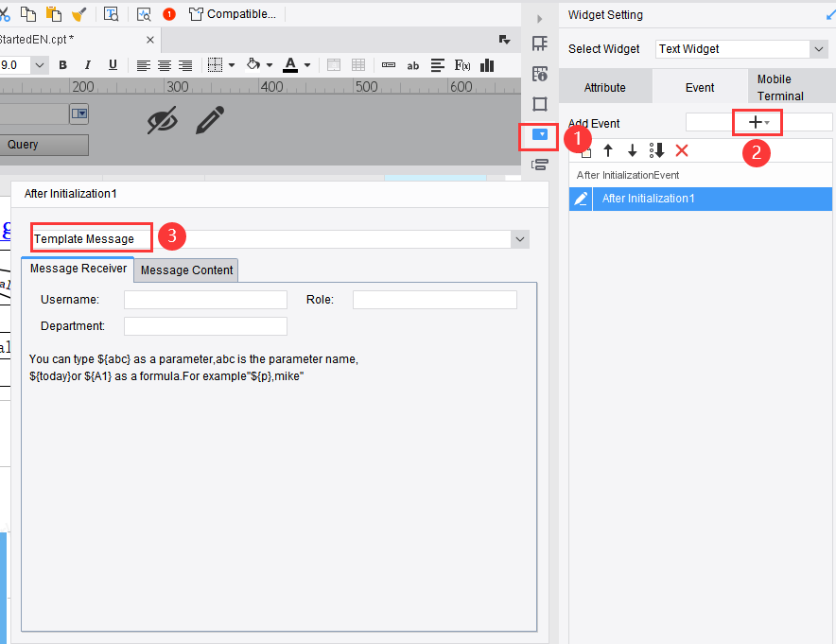
Task: Align text center
Action: (x=165, y=65)
